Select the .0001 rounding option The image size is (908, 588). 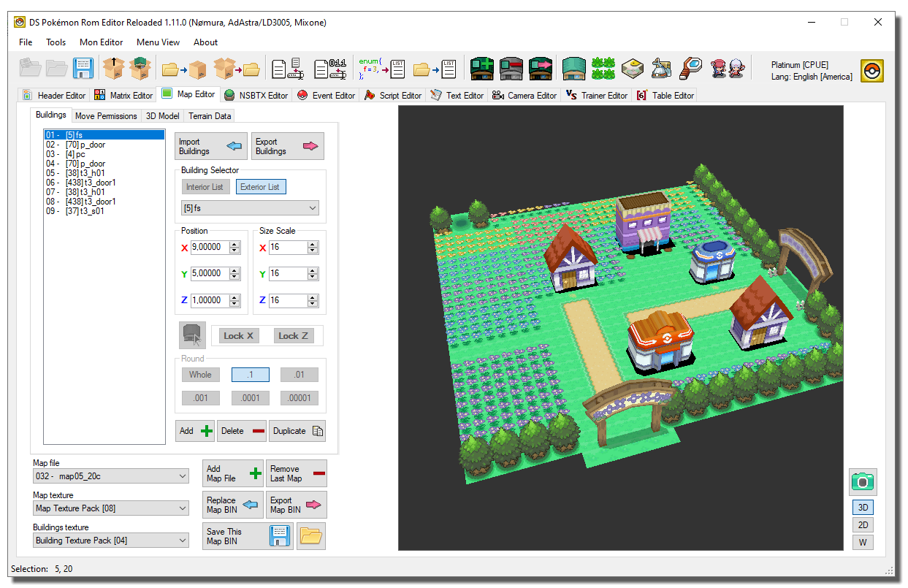click(x=251, y=398)
